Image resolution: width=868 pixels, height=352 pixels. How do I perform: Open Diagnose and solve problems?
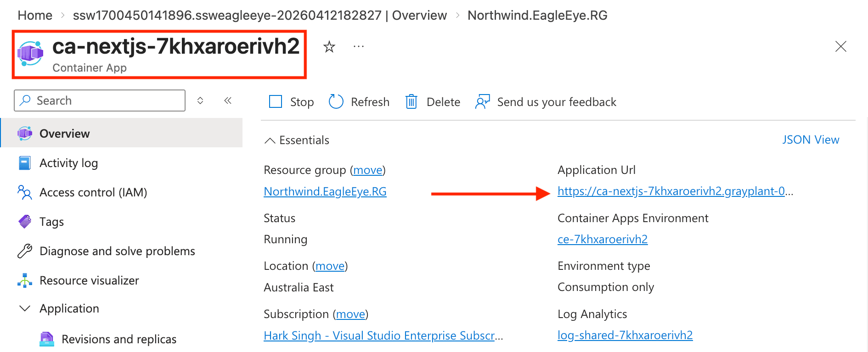(117, 251)
